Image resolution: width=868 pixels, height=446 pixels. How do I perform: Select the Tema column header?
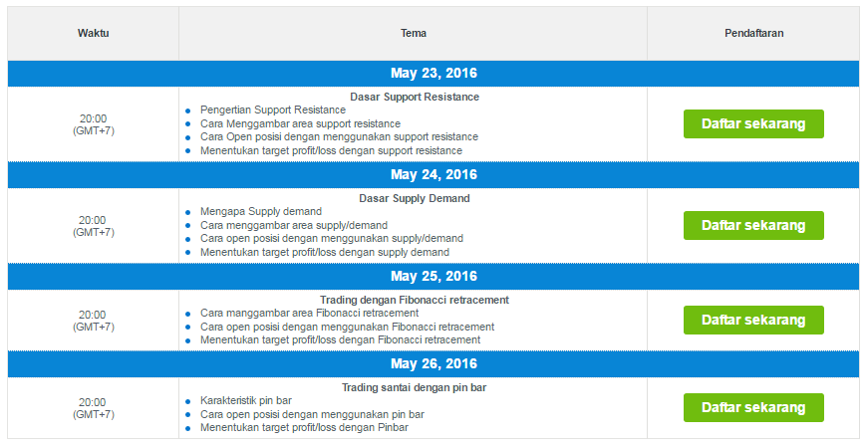pyautogui.click(x=414, y=33)
